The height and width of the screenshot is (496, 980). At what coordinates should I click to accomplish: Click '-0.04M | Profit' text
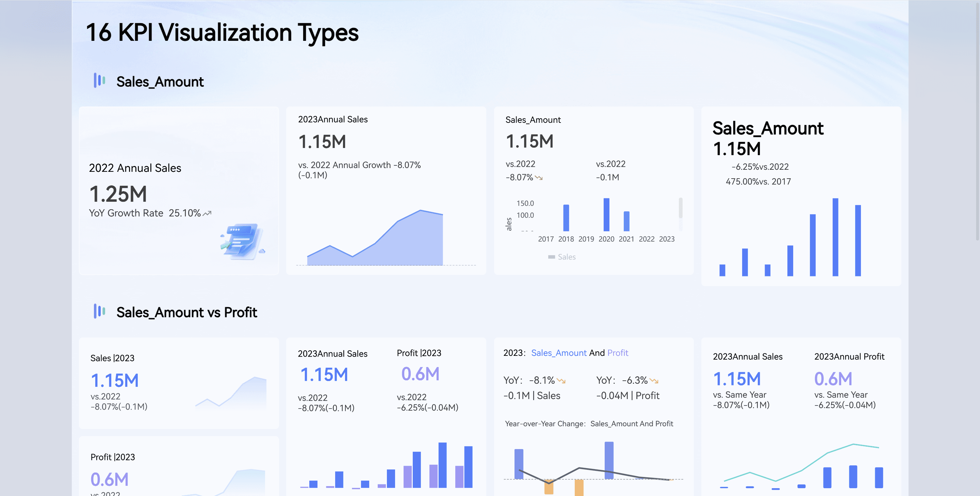(628, 396)
